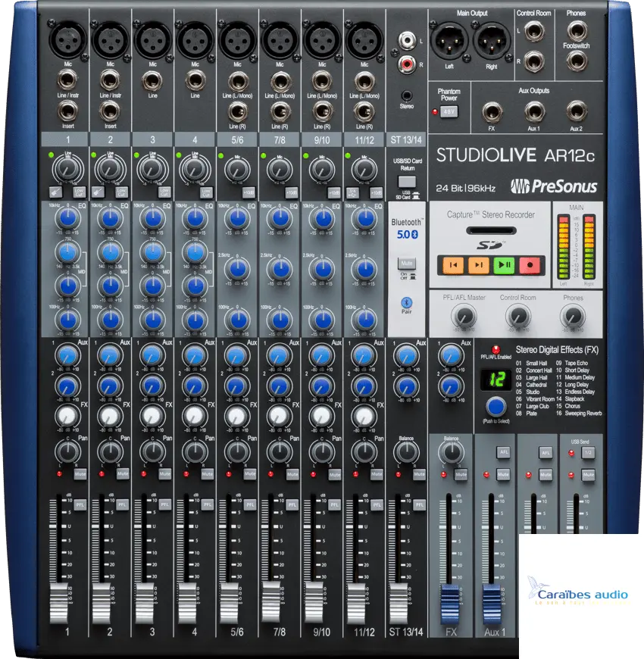644x659 pixels.
Task: Click the Main Output Left XLR connector
Action: tap(449, 41)
